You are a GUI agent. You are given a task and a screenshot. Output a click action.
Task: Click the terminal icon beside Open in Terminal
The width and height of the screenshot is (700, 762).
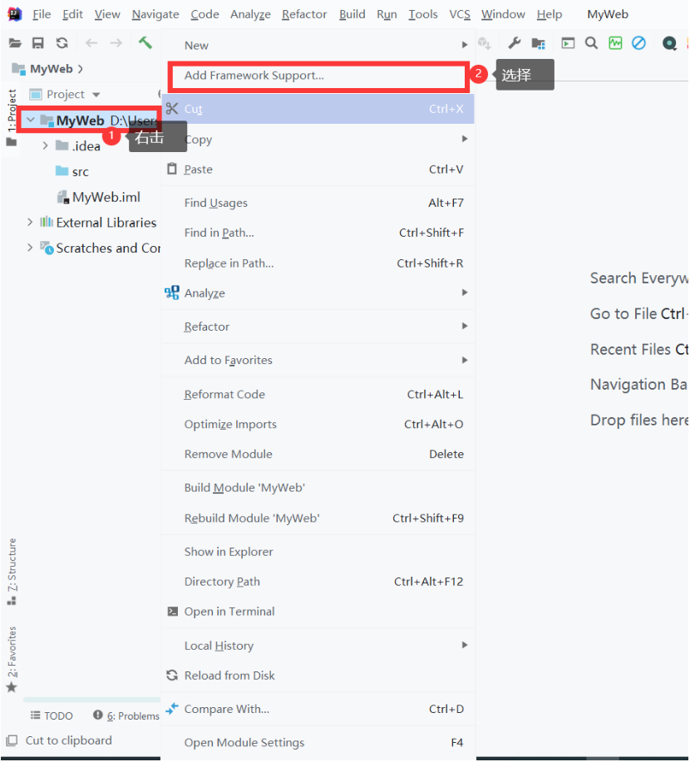pos(173,612)
